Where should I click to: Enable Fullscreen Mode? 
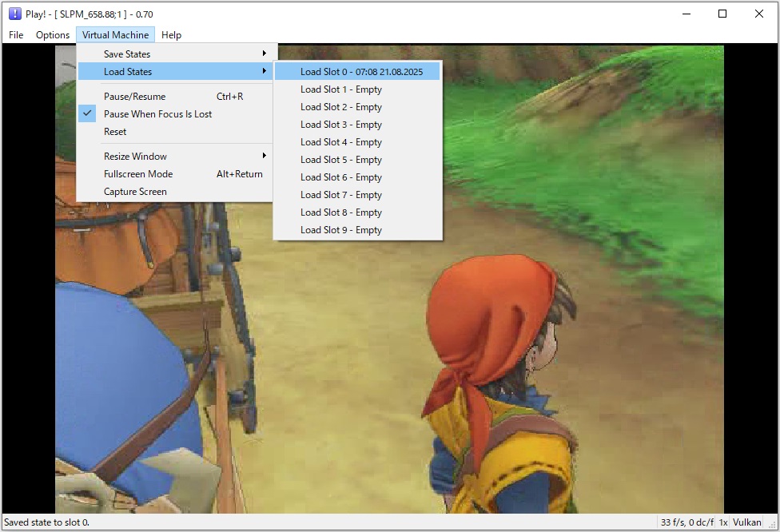pos(175,174)
